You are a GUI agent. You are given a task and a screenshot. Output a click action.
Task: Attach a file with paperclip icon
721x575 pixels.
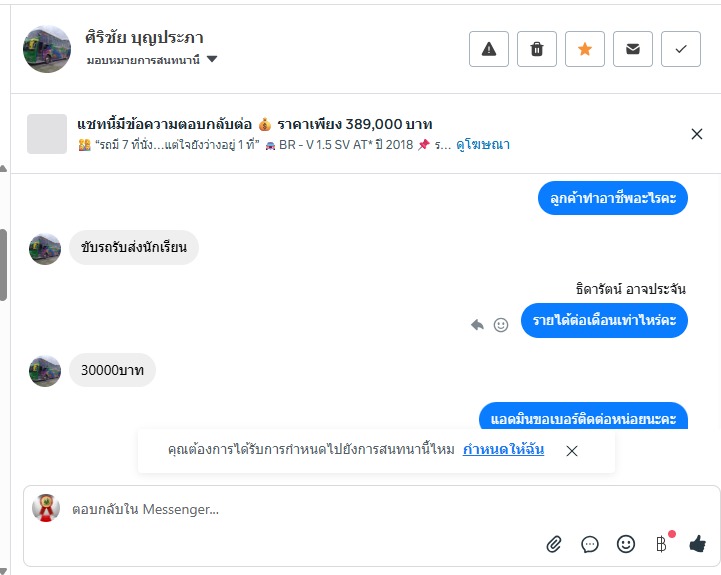click(x=554, y=545)
